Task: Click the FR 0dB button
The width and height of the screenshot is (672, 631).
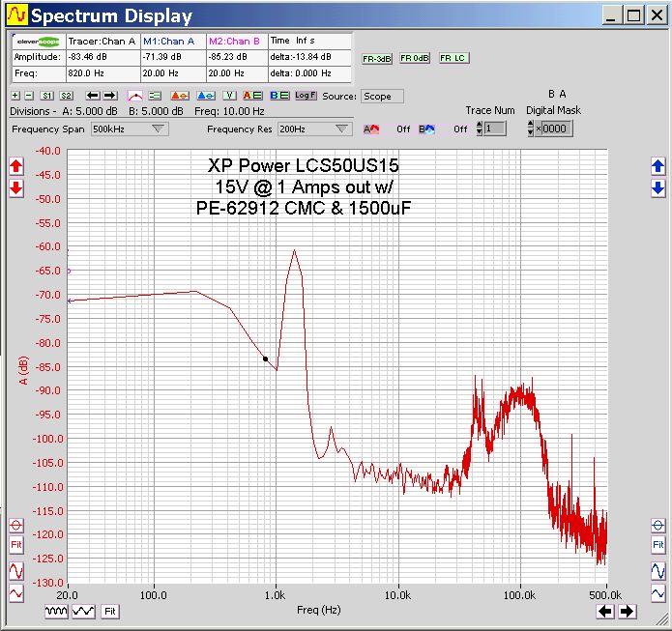Action: [415, 58]
